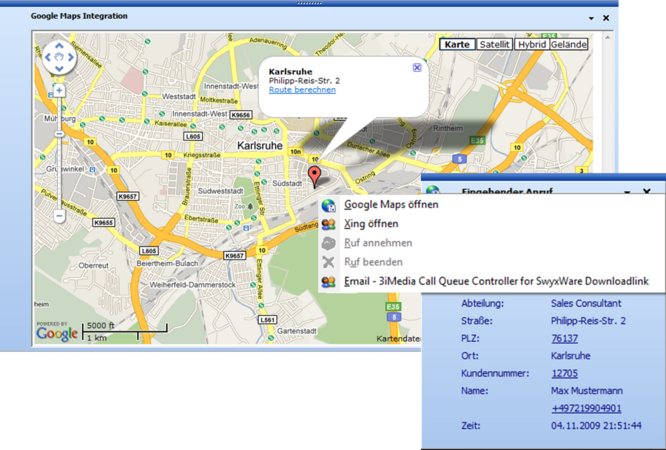666x450 pixels.
Task: Open Google Maps panel dropdown arrow
Action: [590, 18]
